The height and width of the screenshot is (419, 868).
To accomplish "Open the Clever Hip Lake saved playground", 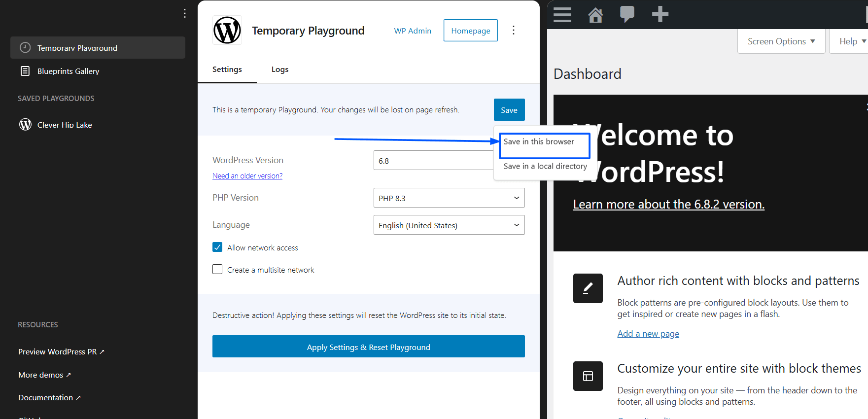I will pos(98,125).
